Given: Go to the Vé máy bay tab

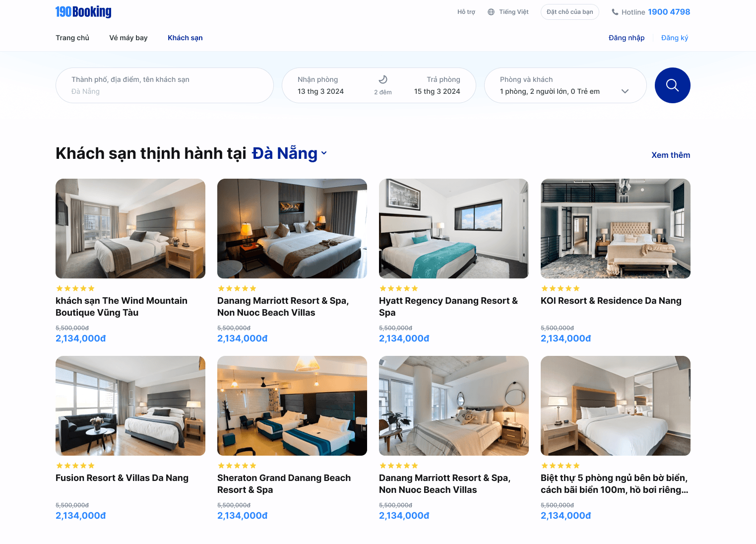Looking at the screenshot, I should pos(128,38).
